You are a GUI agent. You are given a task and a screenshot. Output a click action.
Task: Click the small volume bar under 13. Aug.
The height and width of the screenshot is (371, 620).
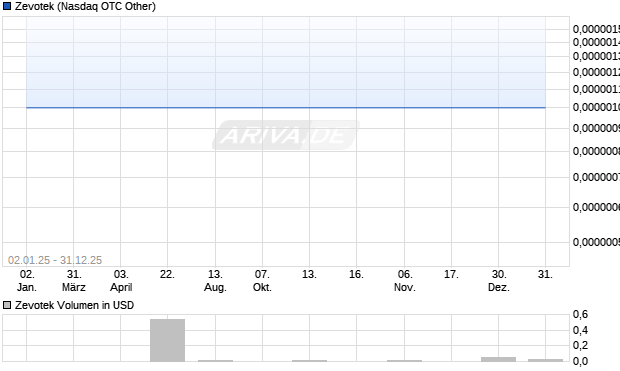(215, 360)
